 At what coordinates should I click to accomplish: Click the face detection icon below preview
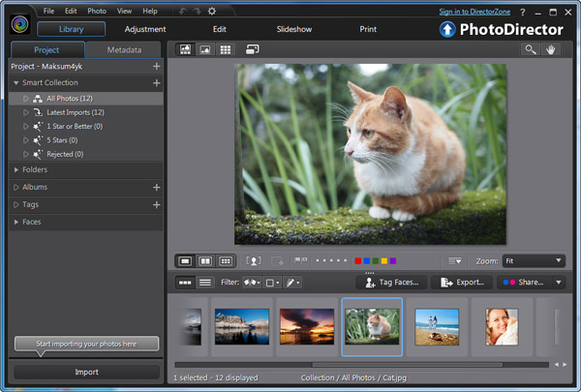pyautogui.click(x=254, y=260)
